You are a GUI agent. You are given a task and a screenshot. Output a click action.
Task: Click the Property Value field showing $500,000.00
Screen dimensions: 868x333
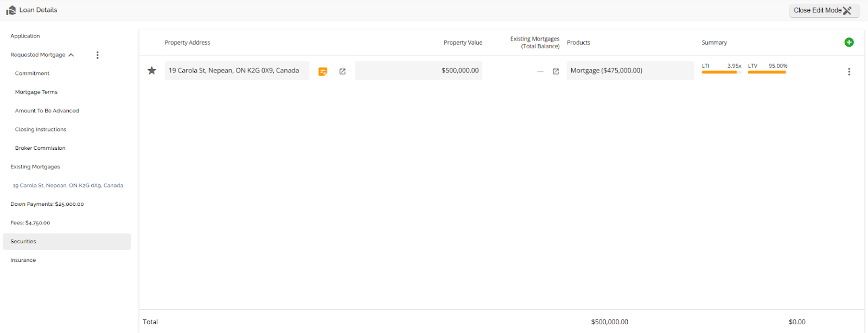click(x=418, y=71)
